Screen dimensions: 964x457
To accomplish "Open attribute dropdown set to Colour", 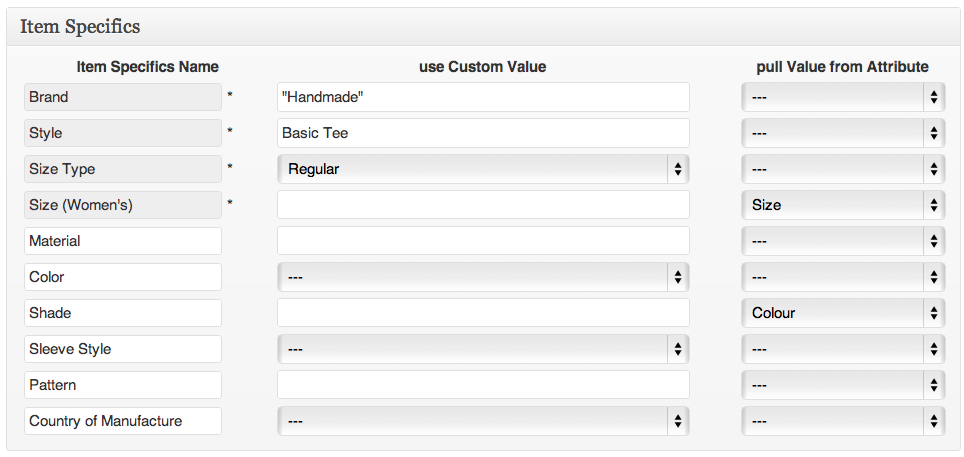I will point(843,313).
